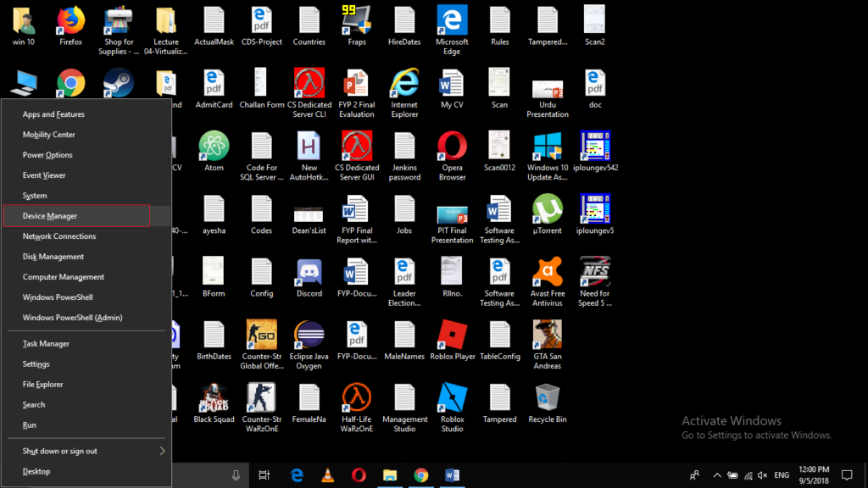Select Counter-Strike Global Offensive icon
Image resolution: width=868 pixels, height=488 pixels.
pyautogui.click(x=261, y=344)
